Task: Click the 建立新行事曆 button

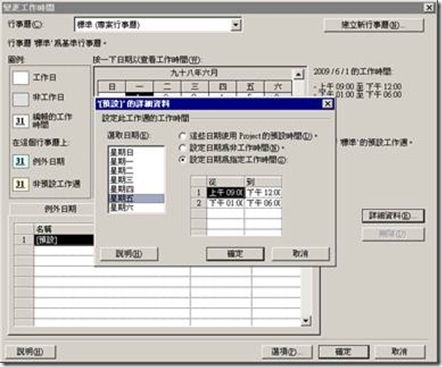Action: [x=374, y=25]
